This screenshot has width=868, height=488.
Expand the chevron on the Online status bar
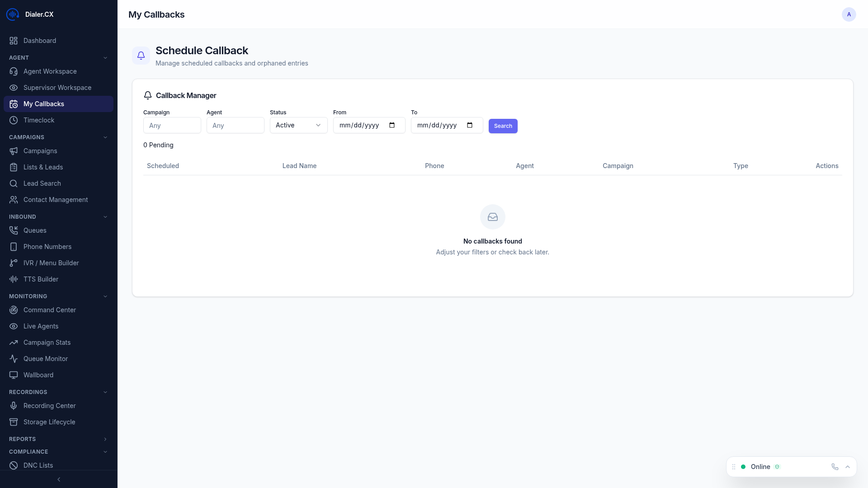click(848, 467)
